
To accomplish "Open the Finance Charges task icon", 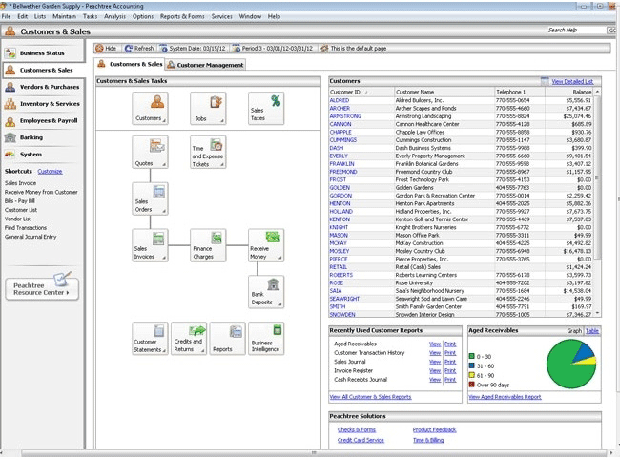I will point(208,245).
